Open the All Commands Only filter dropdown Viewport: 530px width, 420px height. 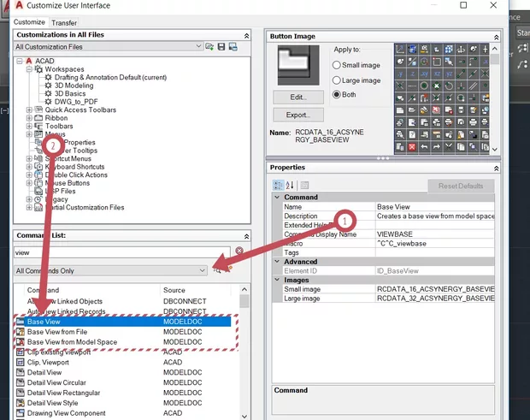click(x=109, y=270)
